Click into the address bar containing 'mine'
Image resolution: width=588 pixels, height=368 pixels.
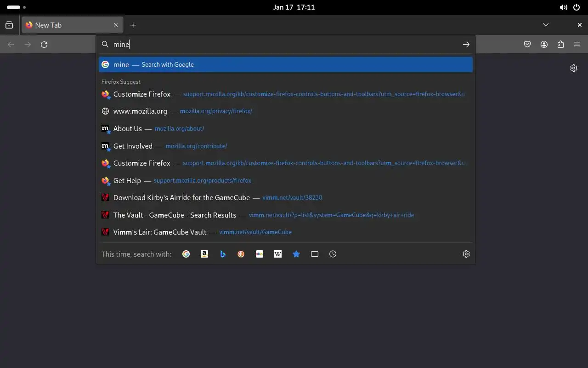[x=285, y=44]
